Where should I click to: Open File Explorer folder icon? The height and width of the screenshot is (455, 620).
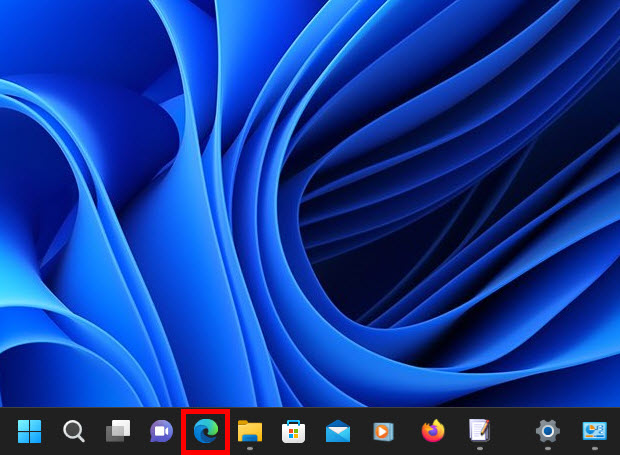click(249, 431)
